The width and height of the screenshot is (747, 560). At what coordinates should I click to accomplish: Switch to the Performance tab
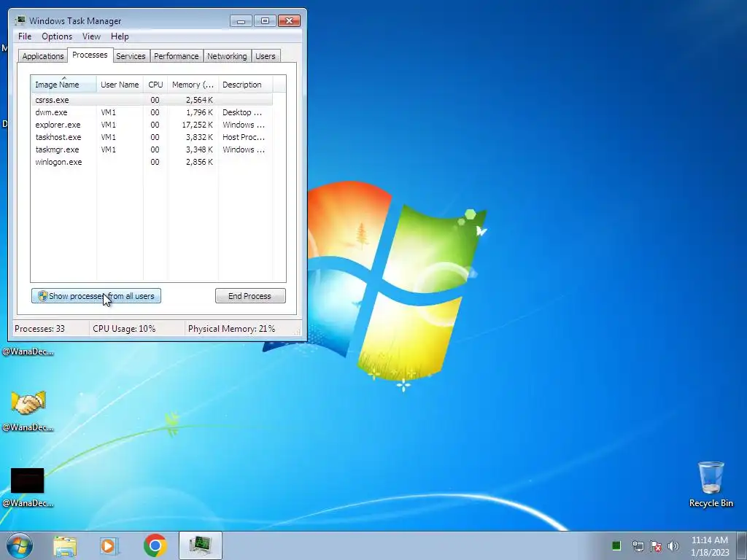[177, 56]
